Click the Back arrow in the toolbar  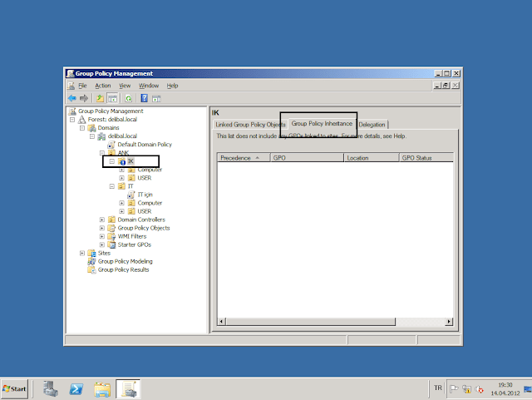tap(71, 98)
